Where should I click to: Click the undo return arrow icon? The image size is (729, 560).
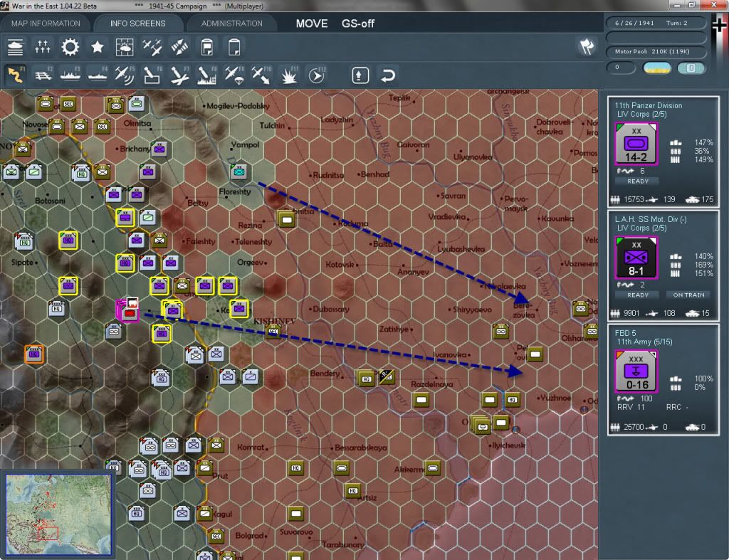(x=388, y=75)
